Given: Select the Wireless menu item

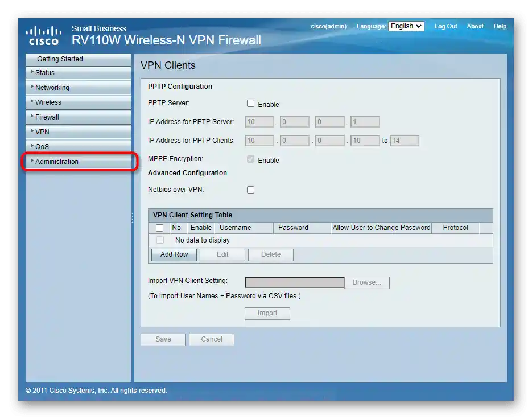Looking at the screenshot, I should [79, 102].
